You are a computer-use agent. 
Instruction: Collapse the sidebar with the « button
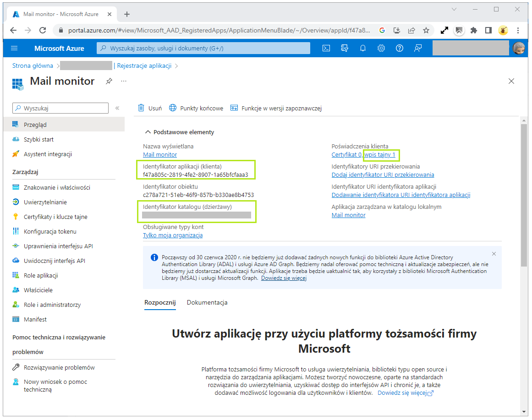117,108
